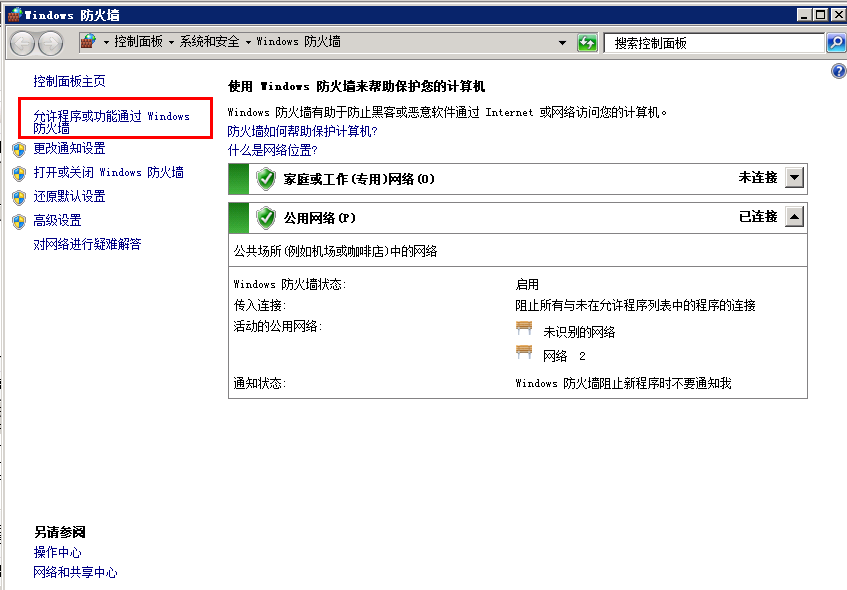Open the address bar history dropdown
This screenshot has height=590, width=847.
[563, 43]
